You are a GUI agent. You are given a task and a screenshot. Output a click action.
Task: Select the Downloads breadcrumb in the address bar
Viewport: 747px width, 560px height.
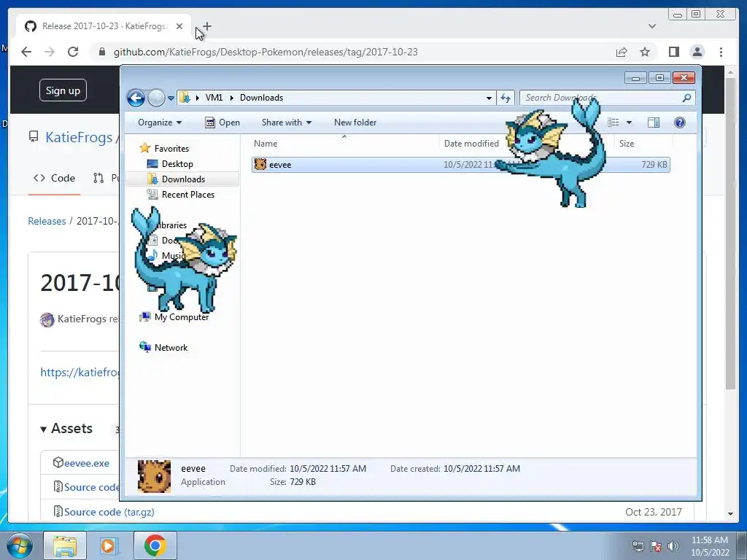261,98
